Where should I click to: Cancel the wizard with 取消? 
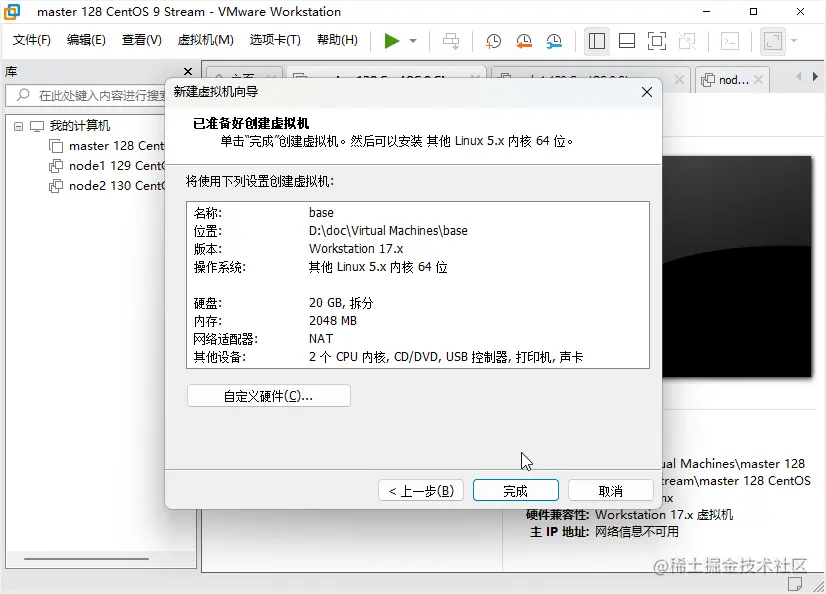click(x=611, y=491)
